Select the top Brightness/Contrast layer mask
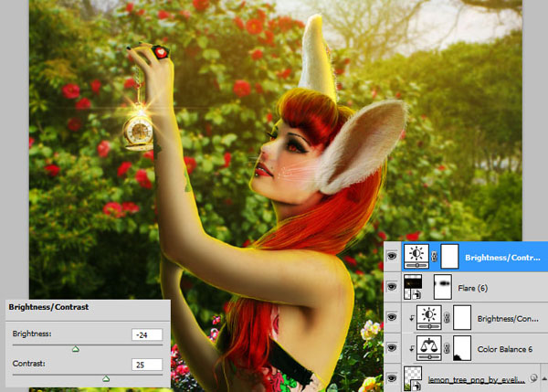 [449, 257]
